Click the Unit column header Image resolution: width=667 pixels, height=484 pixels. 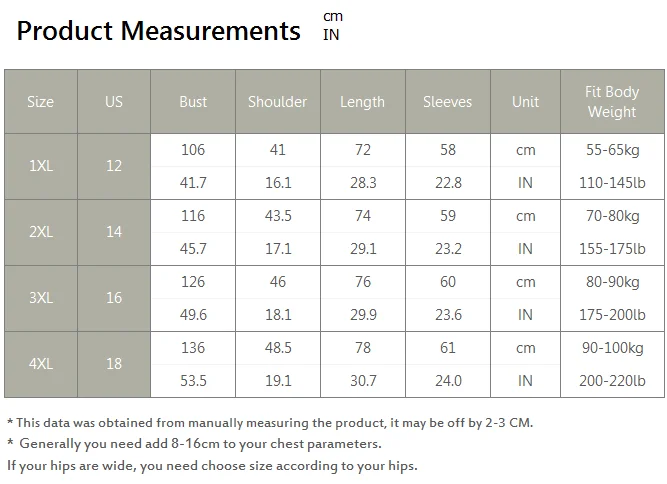pyautogui.click(x=526, y=102)
